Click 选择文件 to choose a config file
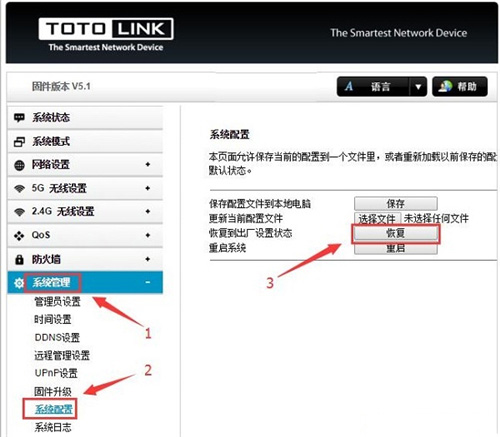The width and height of the screenshot is (500, 437). [x=377, y=219]
